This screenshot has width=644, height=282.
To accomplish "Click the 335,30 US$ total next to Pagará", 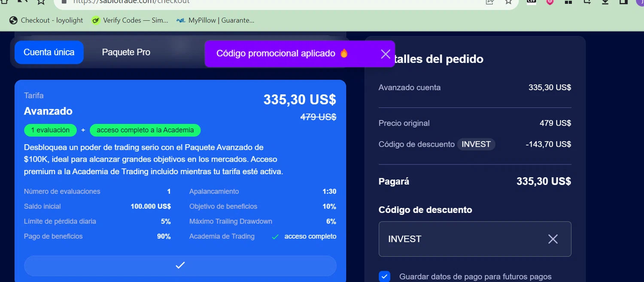I will tap(544, 182).
